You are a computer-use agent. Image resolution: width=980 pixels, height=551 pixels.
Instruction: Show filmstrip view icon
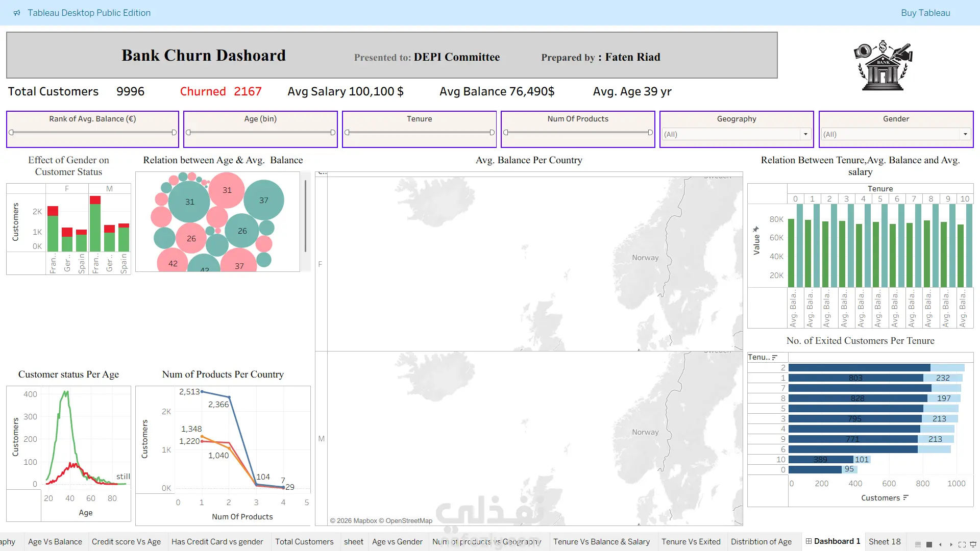pos(918,544)
